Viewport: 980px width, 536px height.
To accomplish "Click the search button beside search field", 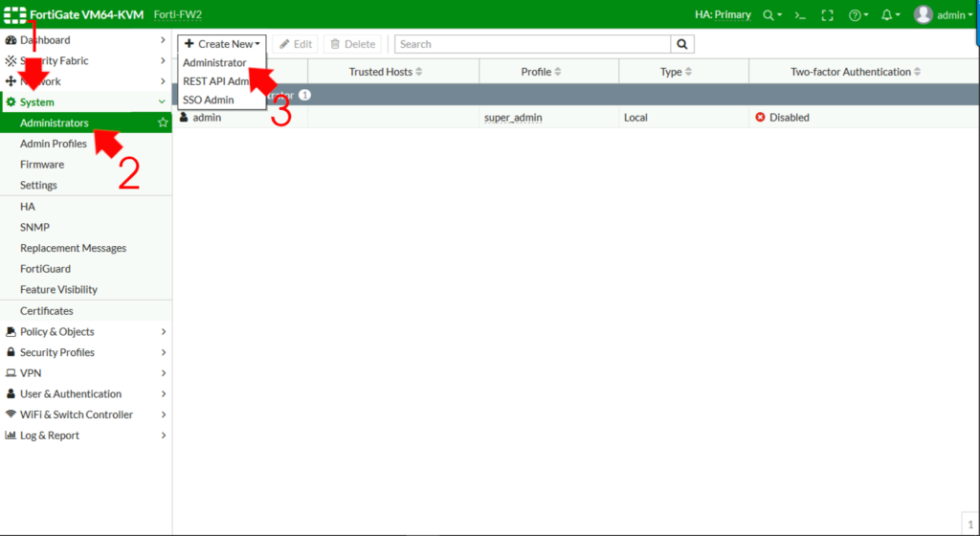I will coord(682,44).
